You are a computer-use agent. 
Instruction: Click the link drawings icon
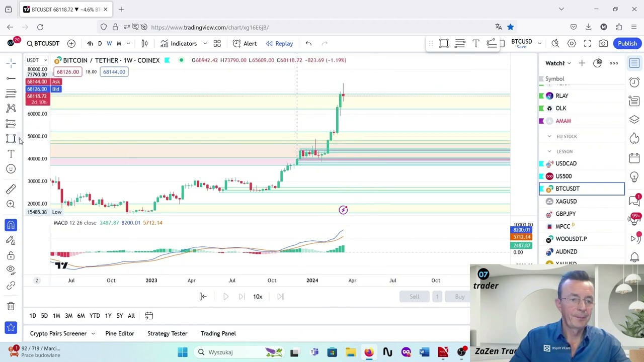[11, 285]
